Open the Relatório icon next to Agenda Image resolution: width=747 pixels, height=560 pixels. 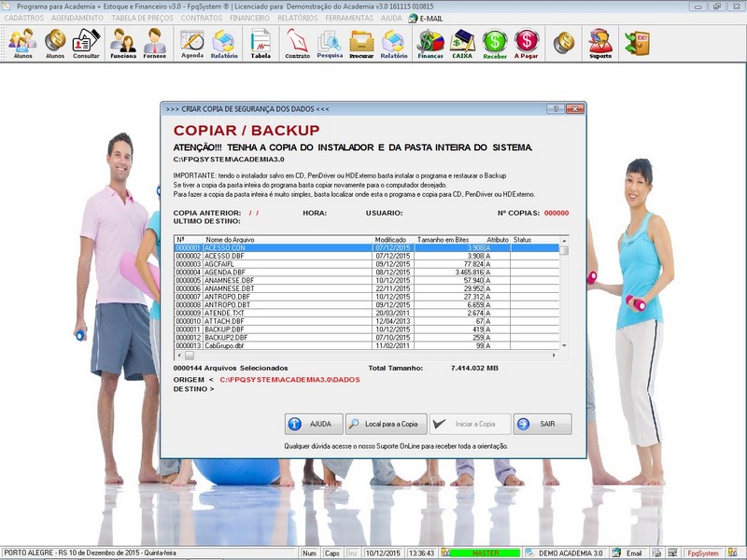click(x=224, y=43)
